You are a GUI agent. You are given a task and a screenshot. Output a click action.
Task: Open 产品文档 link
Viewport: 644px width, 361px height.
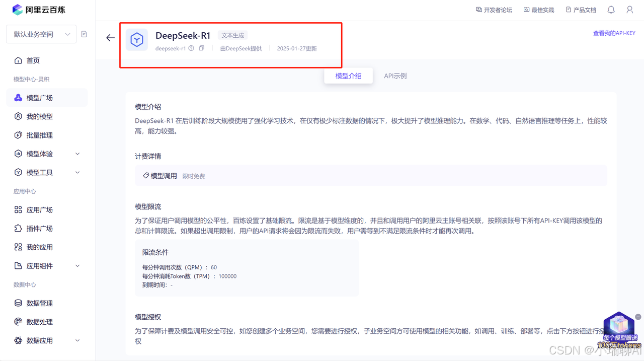581,10
